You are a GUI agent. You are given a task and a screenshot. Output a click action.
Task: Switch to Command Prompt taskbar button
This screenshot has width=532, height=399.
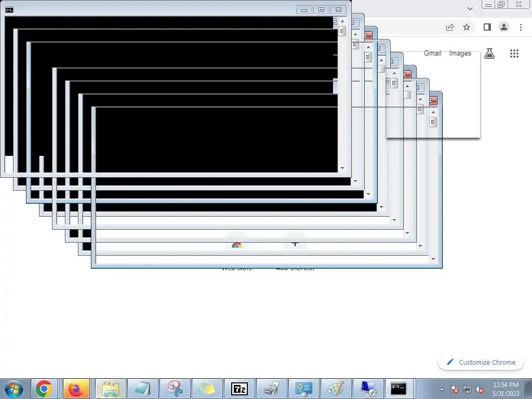point(398,389)
